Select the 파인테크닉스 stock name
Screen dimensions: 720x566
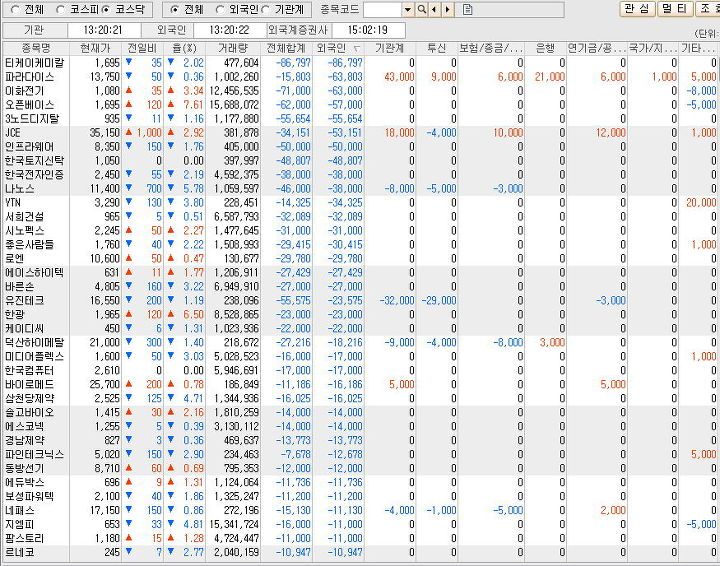[34, 454]
